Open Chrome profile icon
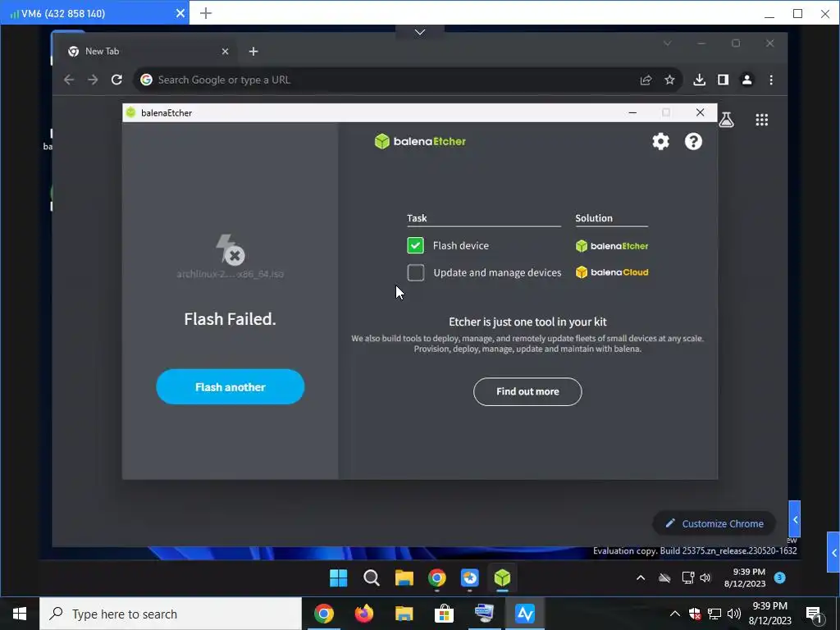840x630 pixels. pyautogui.click(x=746, y=80)
